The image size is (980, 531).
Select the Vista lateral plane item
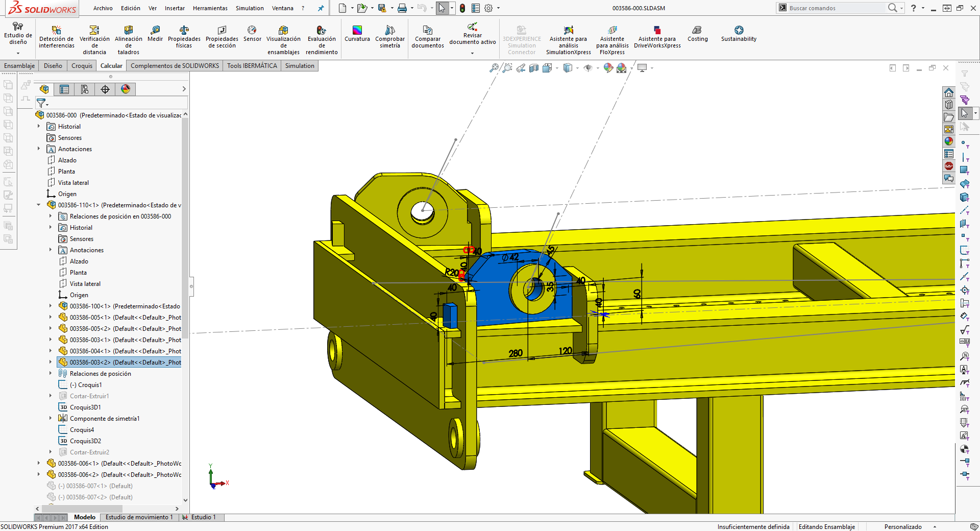(73, 183)
